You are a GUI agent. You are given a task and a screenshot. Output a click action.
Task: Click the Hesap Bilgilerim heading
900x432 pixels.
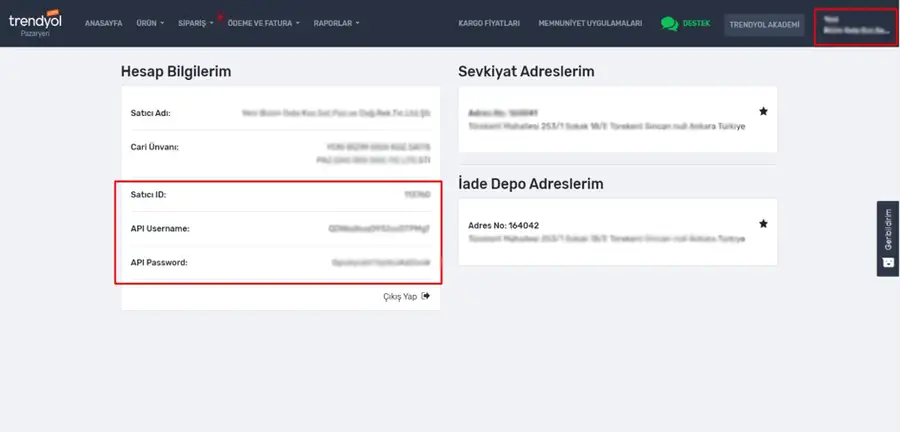click(x=176, y=72)
